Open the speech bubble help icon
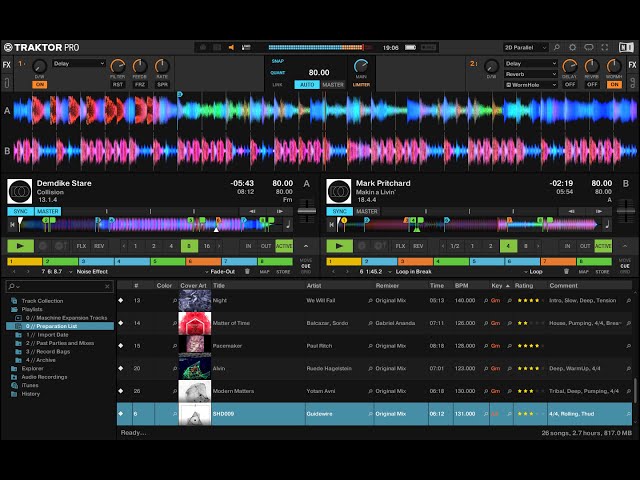 [589, 47]
